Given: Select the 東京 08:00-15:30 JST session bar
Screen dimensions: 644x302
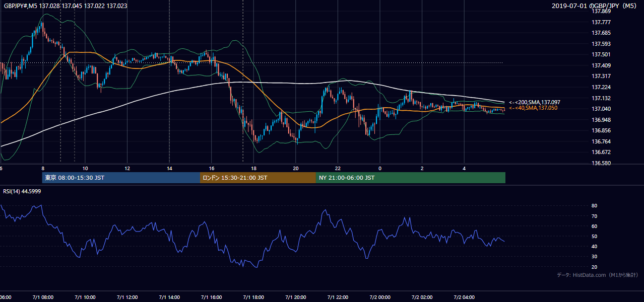Looking at the screenshot, I should coord(121,178).
